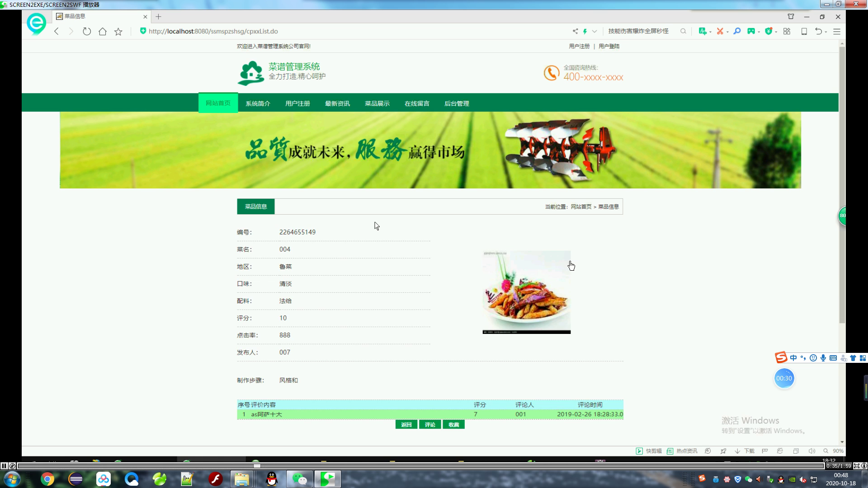This screenshot has height=488, width=868.
Task: Click the browser page vertical scrollbar
Action: (842, 185)
